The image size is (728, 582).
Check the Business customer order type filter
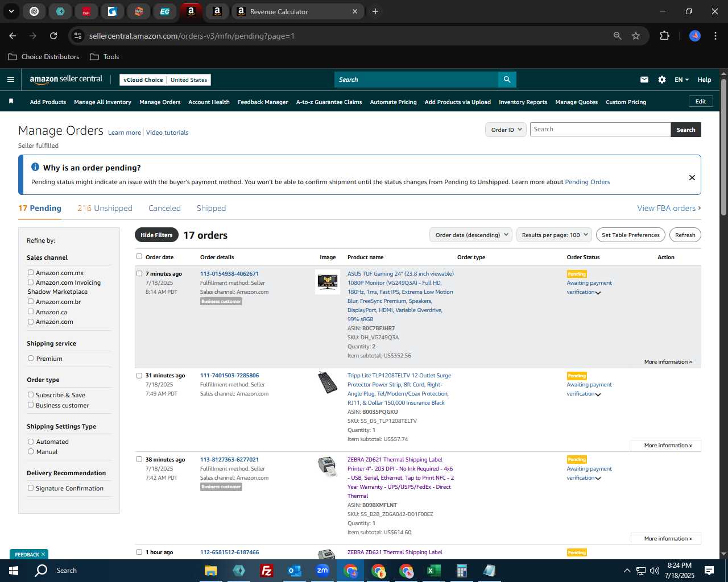[31, 405]
